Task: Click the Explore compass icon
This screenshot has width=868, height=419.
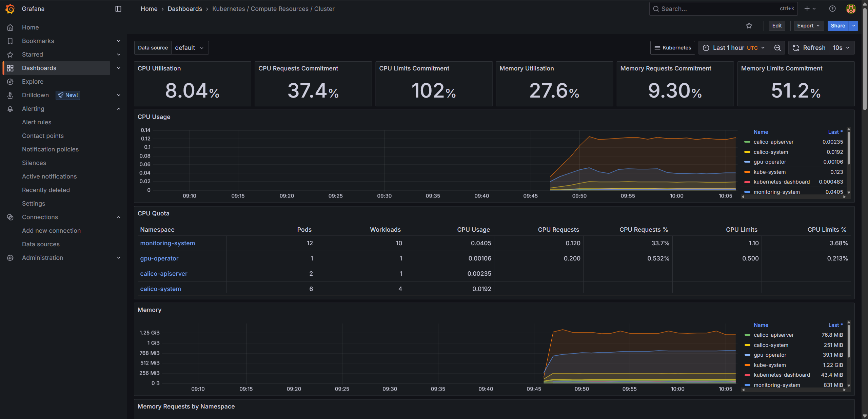Action: [x=10, y=82]
